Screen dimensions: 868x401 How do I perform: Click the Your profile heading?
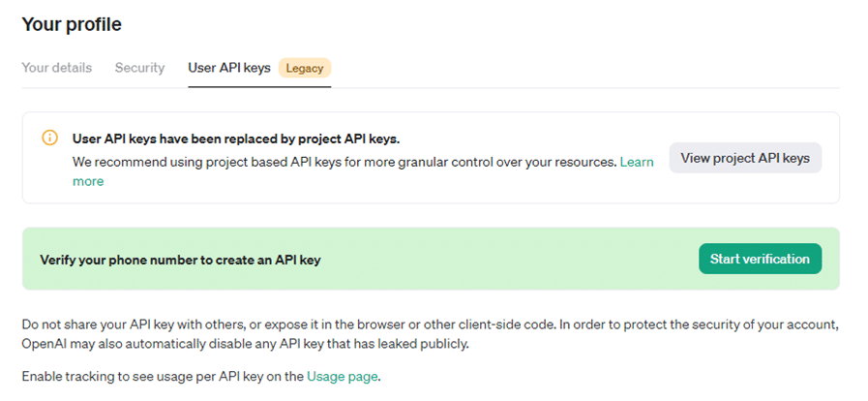point(72,24)
